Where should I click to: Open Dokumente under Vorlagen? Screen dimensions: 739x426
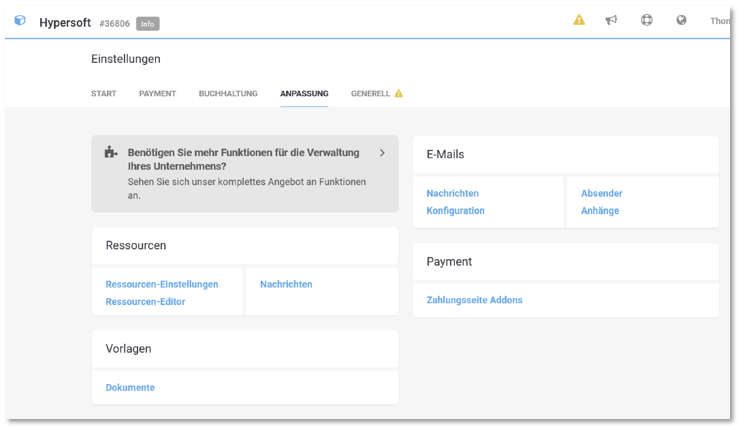(x=130, y=387)
